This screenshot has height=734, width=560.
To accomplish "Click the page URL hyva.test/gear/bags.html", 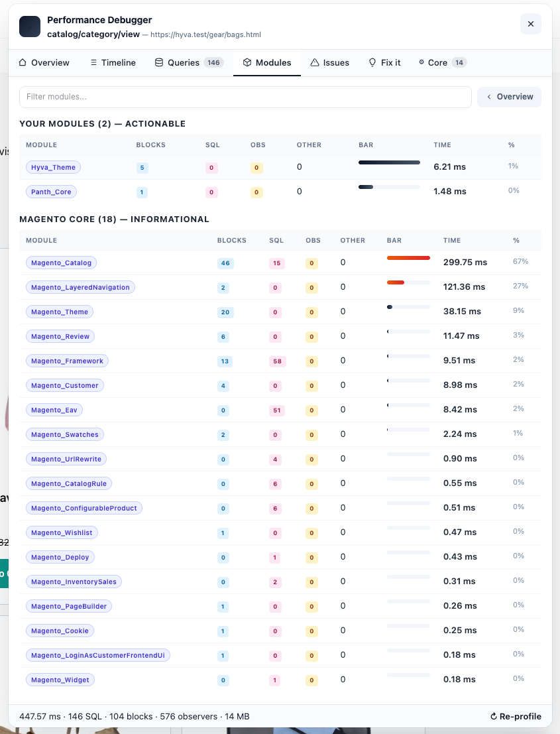I will pyautogui.click(x=206, y=34).
